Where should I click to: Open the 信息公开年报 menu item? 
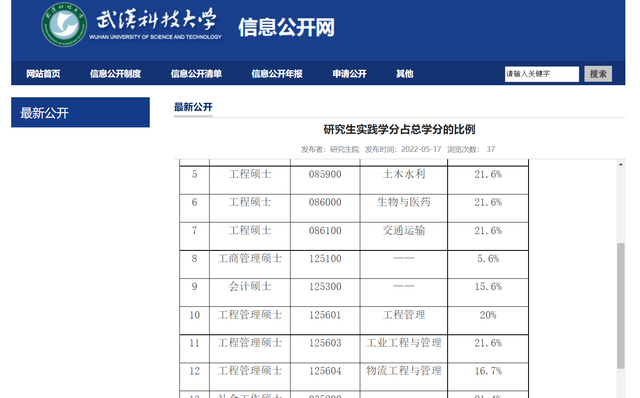[277, 74]
